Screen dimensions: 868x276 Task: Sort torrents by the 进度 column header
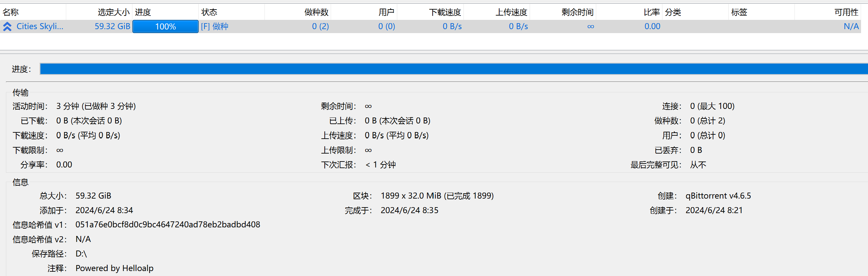coord(166,13)
